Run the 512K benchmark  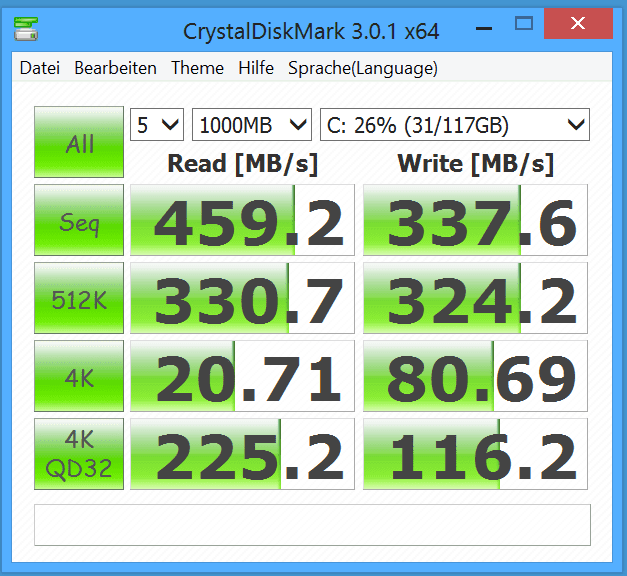(79, 298)
